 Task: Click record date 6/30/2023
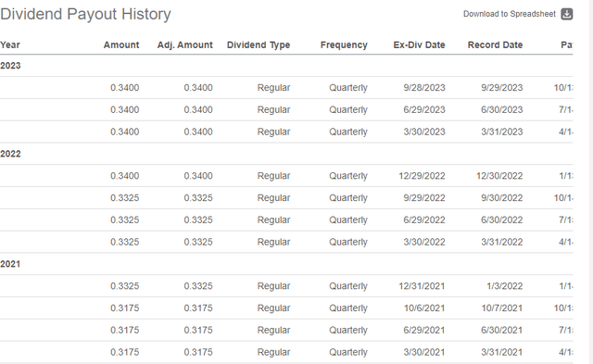[502, 109]
